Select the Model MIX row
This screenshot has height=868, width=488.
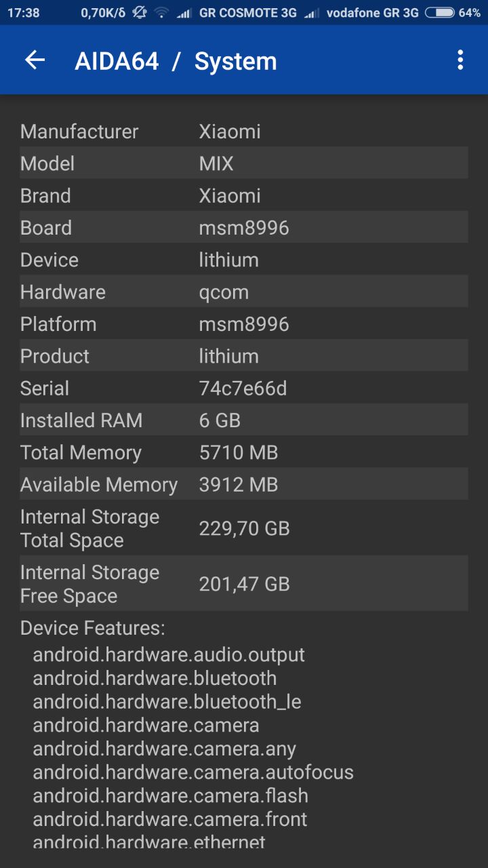click(x=243, y=163)
